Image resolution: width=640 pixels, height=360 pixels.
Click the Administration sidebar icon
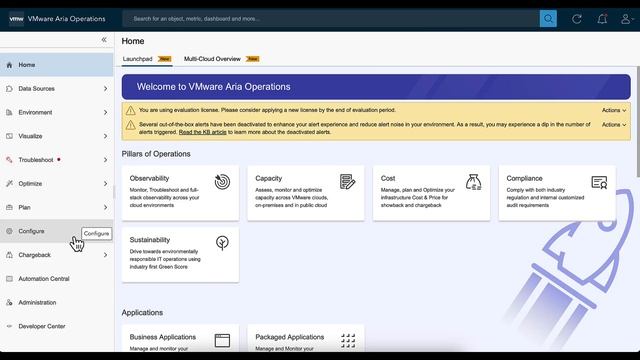point(9,302)
